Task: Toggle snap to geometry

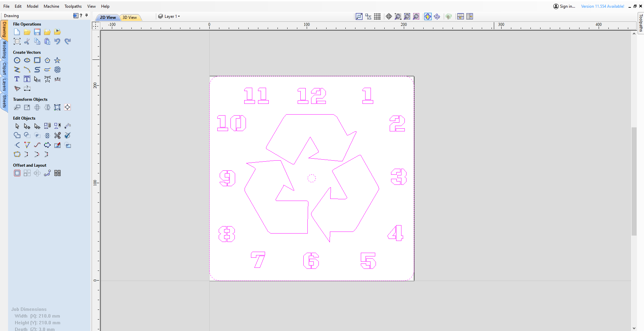Action: [x=359, y=16]
